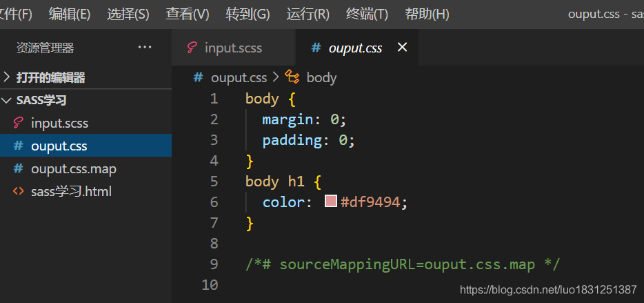Open the 终端(T) menu
The image size is (644, 303).
coord(367,14)
